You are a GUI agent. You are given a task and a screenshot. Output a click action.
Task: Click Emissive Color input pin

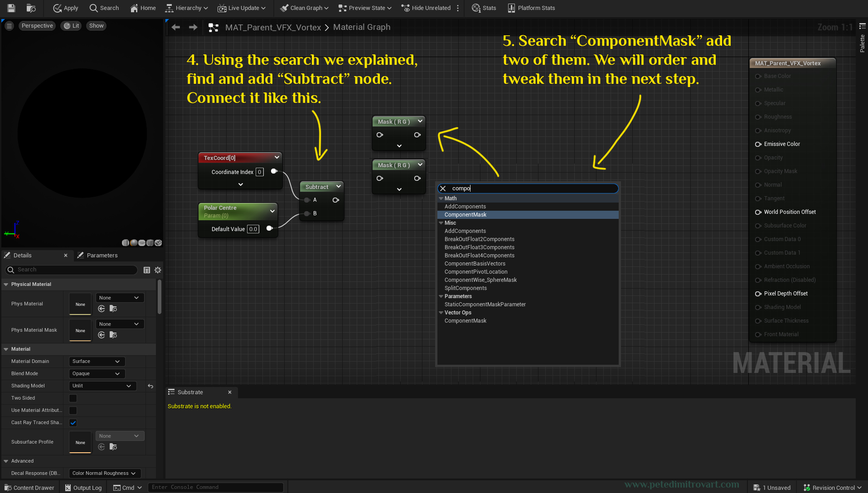[758, 144]
